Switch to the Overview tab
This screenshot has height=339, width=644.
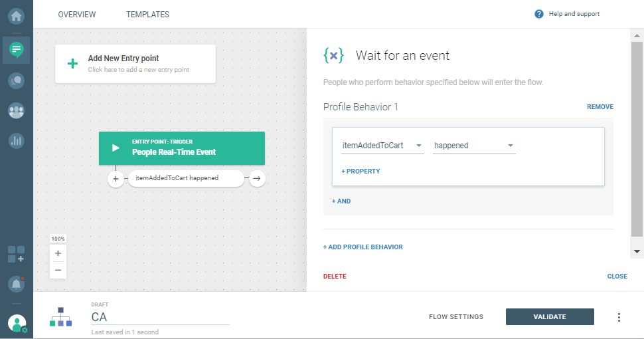click(77, 14)
